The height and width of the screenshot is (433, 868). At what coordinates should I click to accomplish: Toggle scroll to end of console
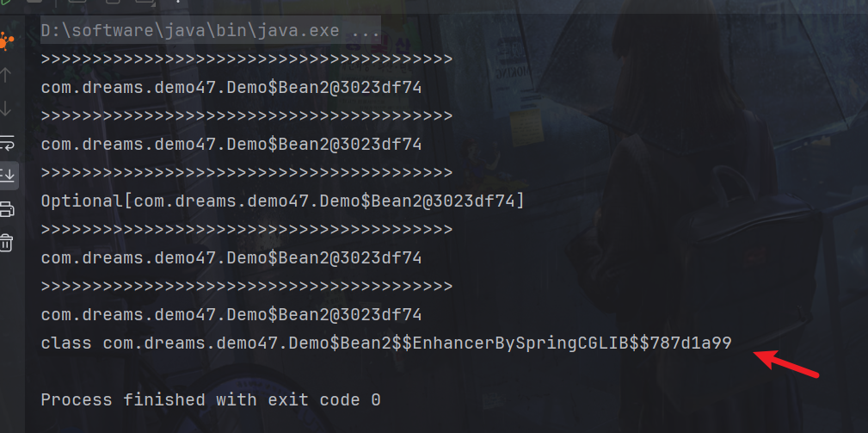(x=7, y=176)
